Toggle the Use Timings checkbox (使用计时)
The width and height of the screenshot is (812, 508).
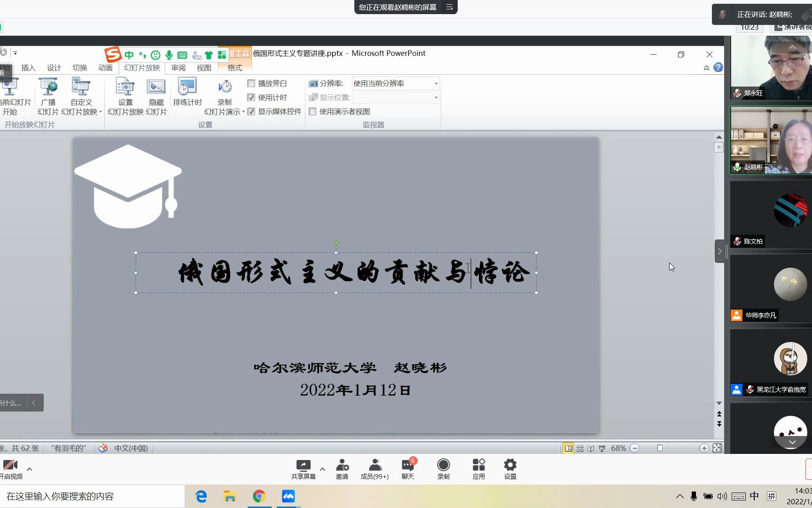click(x=251, y=97)
